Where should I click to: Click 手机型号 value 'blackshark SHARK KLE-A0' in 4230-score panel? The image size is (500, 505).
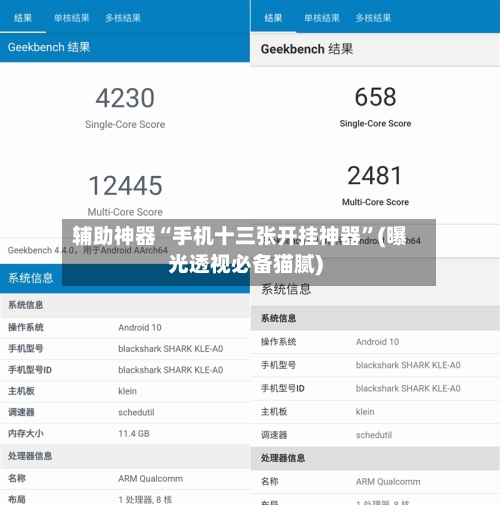point(171,348)
